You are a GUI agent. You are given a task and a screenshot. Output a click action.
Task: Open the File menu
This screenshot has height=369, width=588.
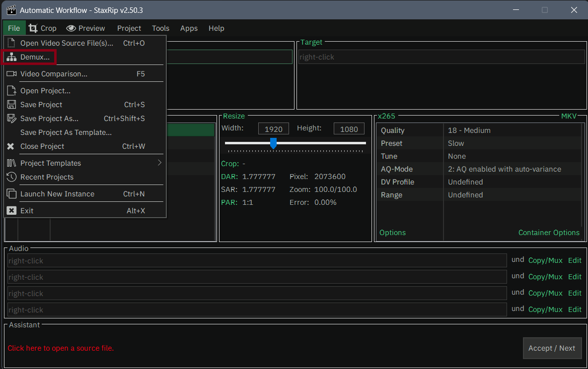(14, 28)
